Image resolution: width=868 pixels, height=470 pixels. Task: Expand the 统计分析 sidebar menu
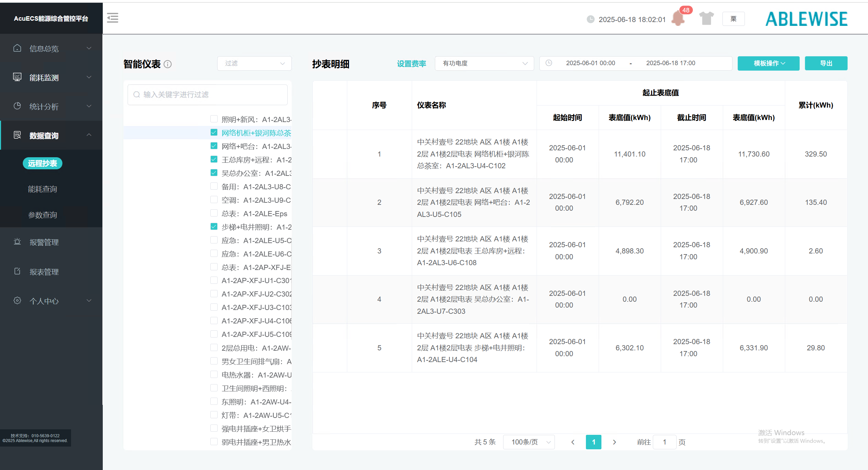51,106
